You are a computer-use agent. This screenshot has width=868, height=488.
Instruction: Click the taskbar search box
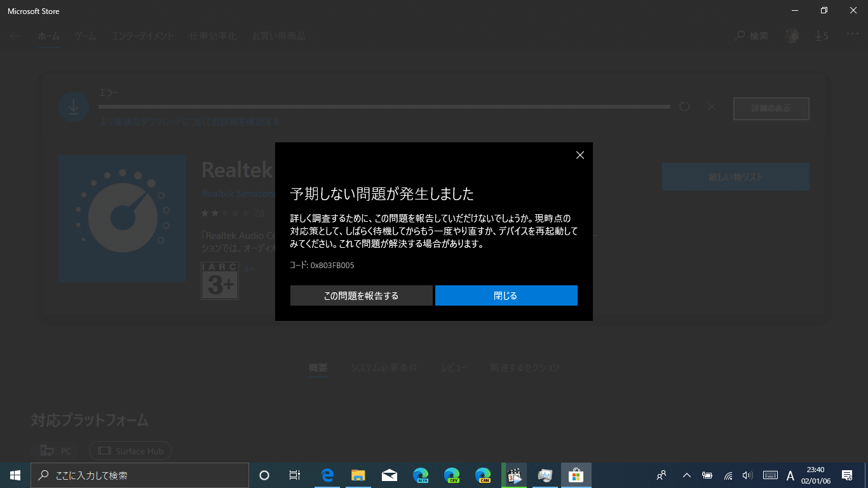tap(140, 475)
